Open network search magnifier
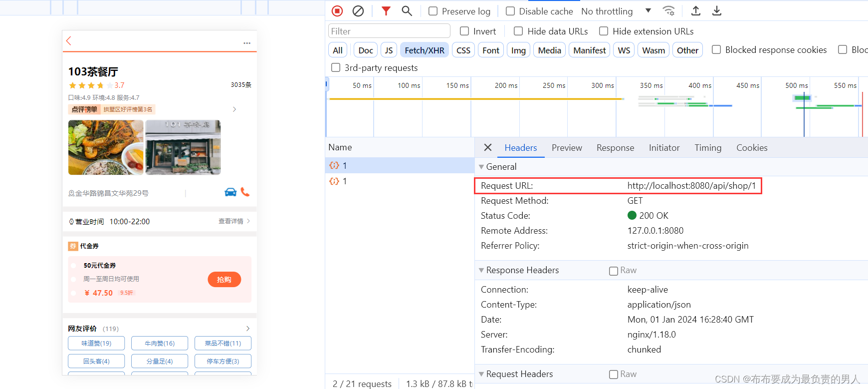The height and width of the screenshot is (389, 868). 407,11
